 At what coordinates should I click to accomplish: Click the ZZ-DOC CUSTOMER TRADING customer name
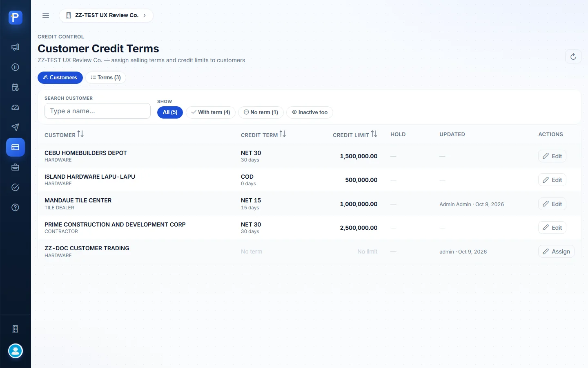click(87, 248)
